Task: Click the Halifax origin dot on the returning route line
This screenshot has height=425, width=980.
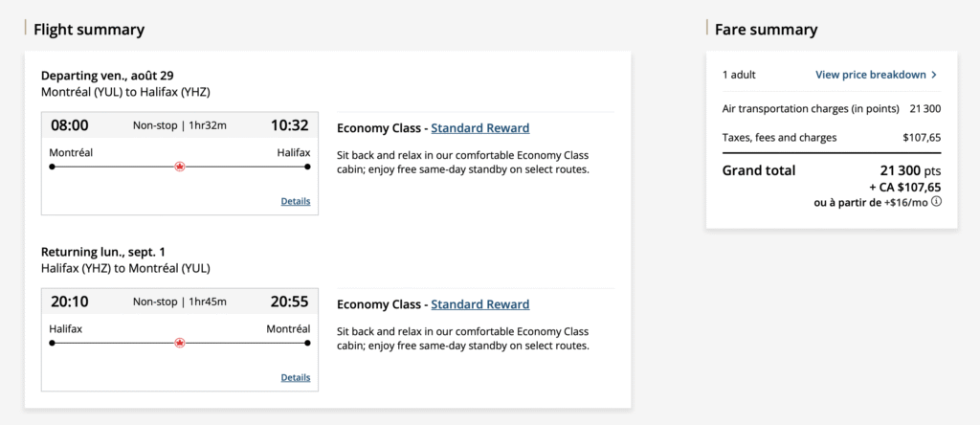Action: click(52, 343)
